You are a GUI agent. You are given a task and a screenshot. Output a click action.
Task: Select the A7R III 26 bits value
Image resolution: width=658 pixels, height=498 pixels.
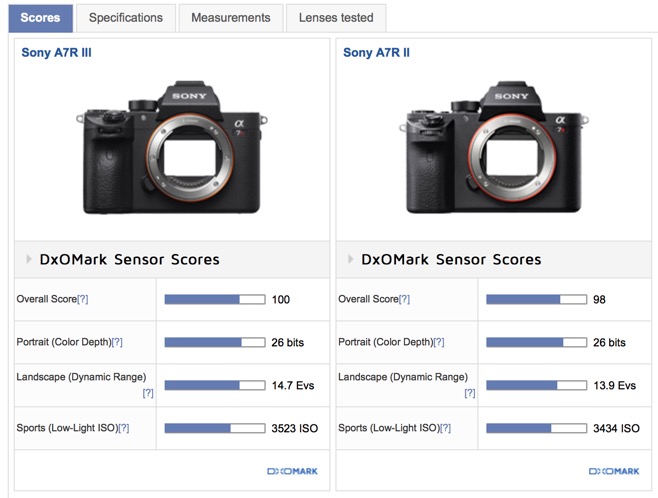click(287, 342)
